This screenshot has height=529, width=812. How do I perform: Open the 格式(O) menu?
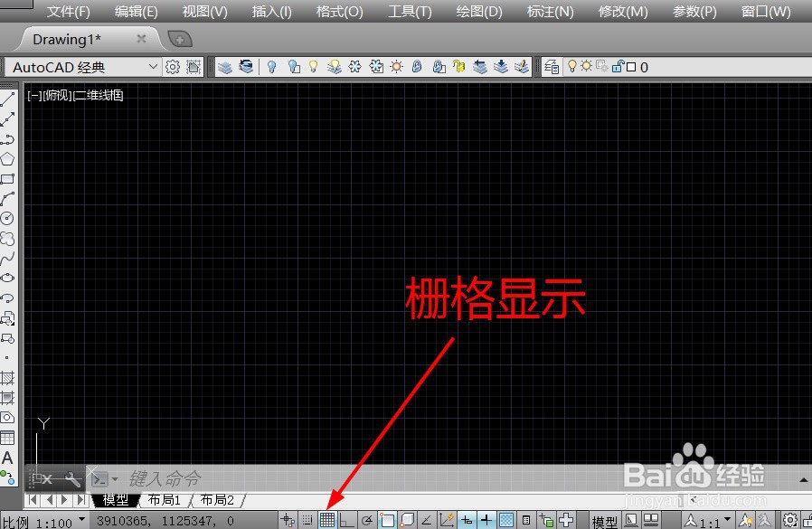pyautogui.click(x=340, y=12)
